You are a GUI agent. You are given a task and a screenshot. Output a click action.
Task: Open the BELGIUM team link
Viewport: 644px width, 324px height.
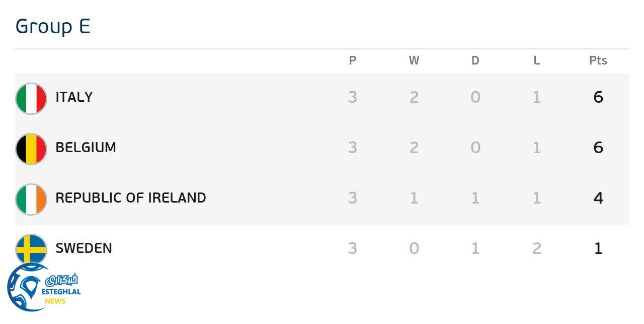tap(86, 147)
